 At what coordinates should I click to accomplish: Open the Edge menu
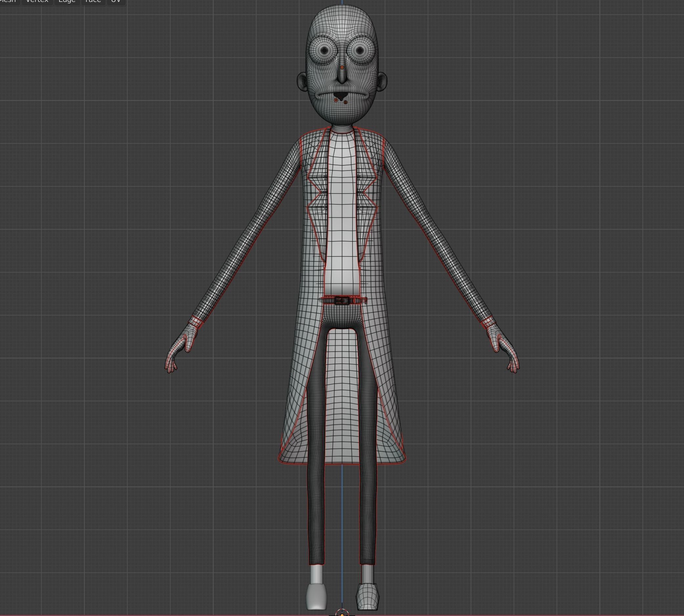point(67,2)
